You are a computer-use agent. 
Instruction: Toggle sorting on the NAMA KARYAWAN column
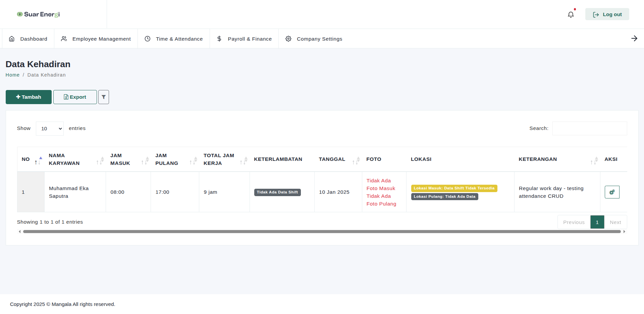pyautogui.click(x=100, y=161)
